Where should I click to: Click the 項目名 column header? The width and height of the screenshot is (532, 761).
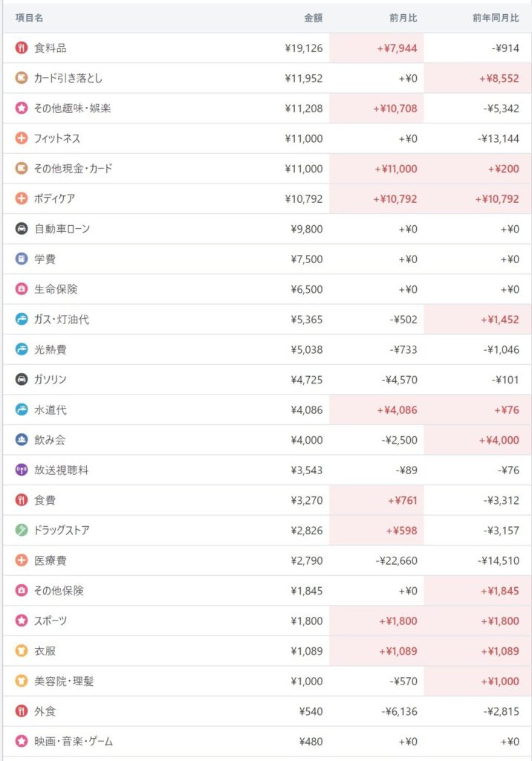(x=30, y=17)
